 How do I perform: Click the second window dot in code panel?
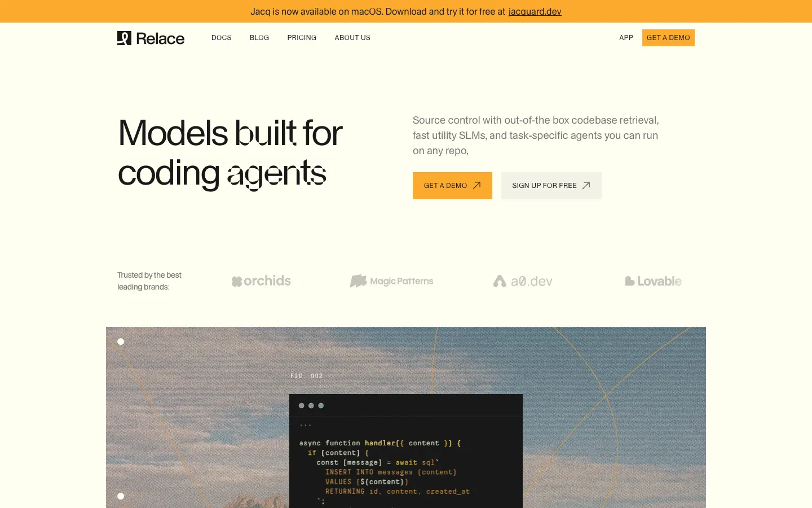click(x=311, y=405)
